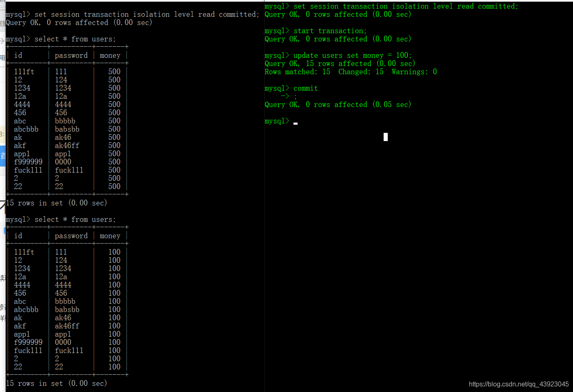Click password 'ak46ff' in the money-100 table
The image size is (573, 392).
pyautogui.click(x=67, y=326)
